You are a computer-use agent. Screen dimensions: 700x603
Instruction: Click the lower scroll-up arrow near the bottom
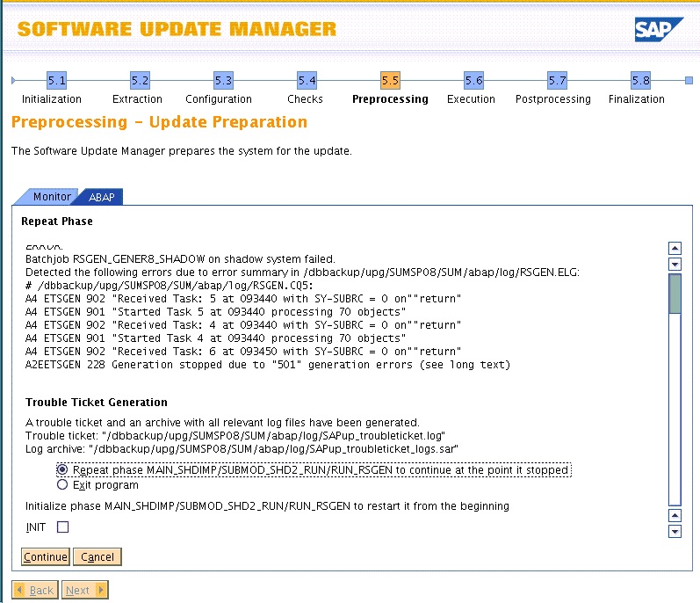click(x=675, y=515)
